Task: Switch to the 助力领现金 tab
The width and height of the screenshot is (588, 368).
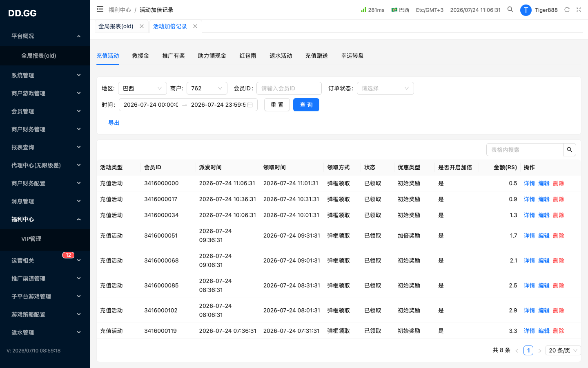Action: point(212,56)
